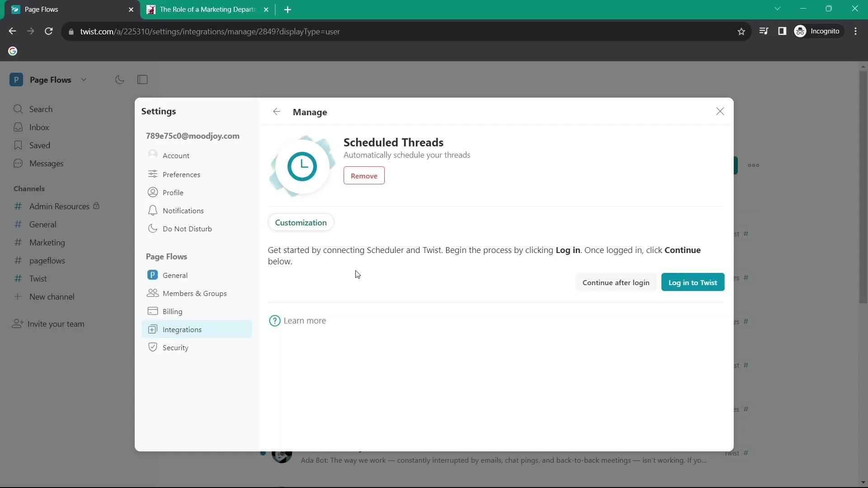Click Log in to Twist button
This screenshot has width=868, height=488.
click(693, 282)
